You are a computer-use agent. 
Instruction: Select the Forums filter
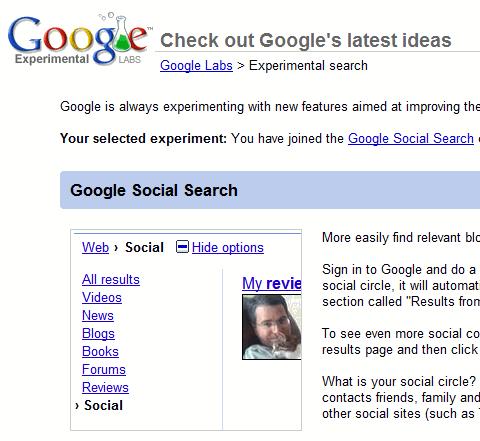[104, 369]
